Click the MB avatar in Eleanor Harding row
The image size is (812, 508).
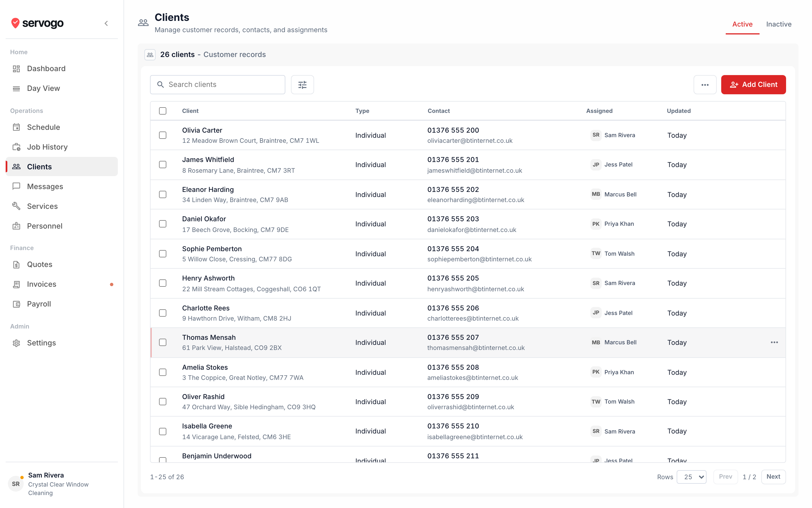pyautogui.click(x=596, y=194)
